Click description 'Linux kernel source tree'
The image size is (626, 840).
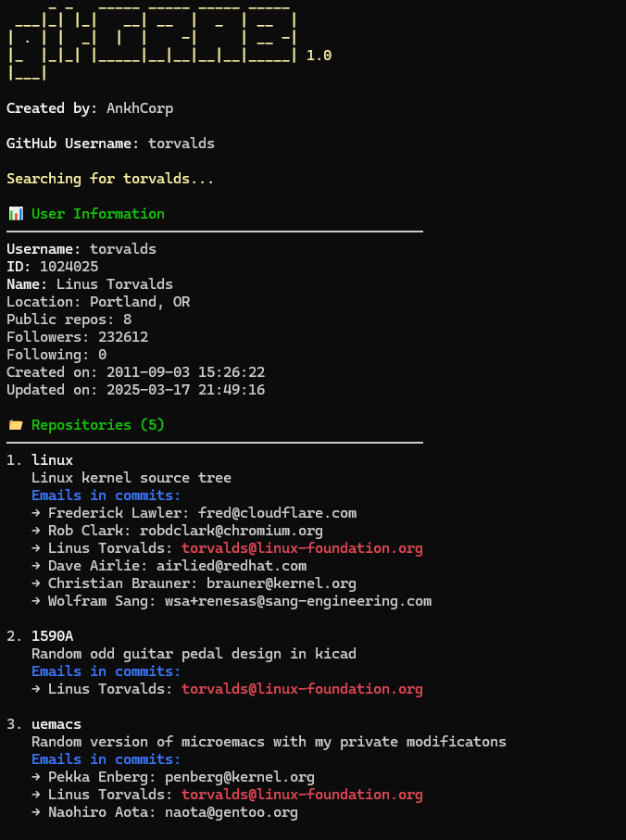pos(131,478)
